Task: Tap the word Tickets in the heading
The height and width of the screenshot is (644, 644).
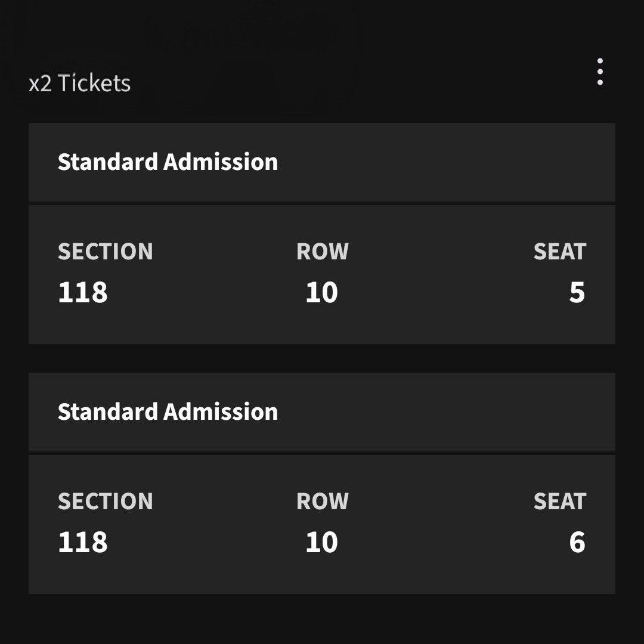Action: coord(94,83)
